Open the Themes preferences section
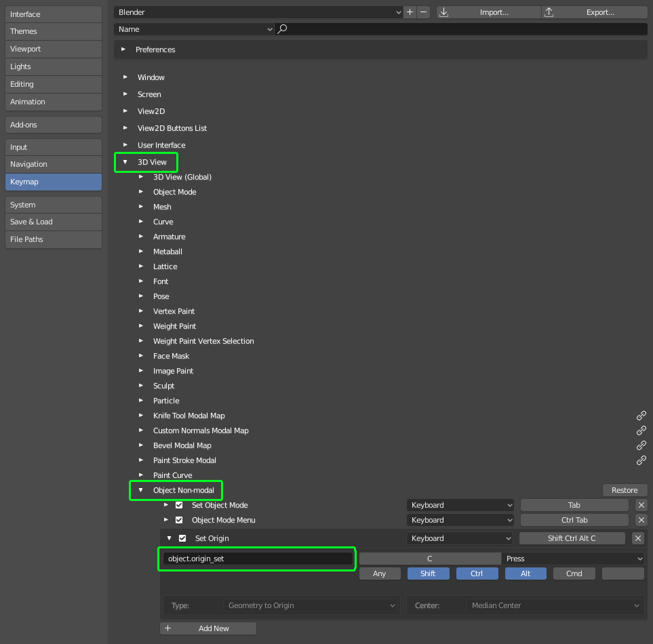This screenshot has width=653, height=644. point(53,31)
